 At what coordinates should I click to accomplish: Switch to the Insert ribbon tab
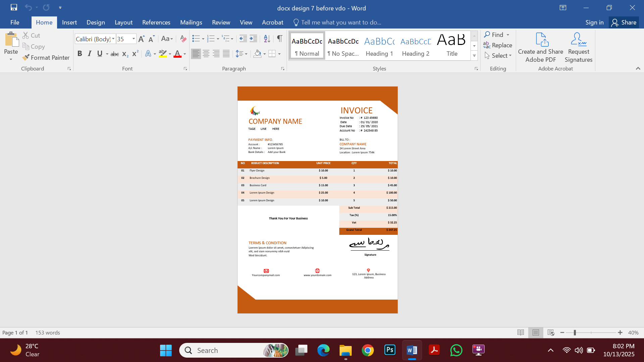click(69, 22)
